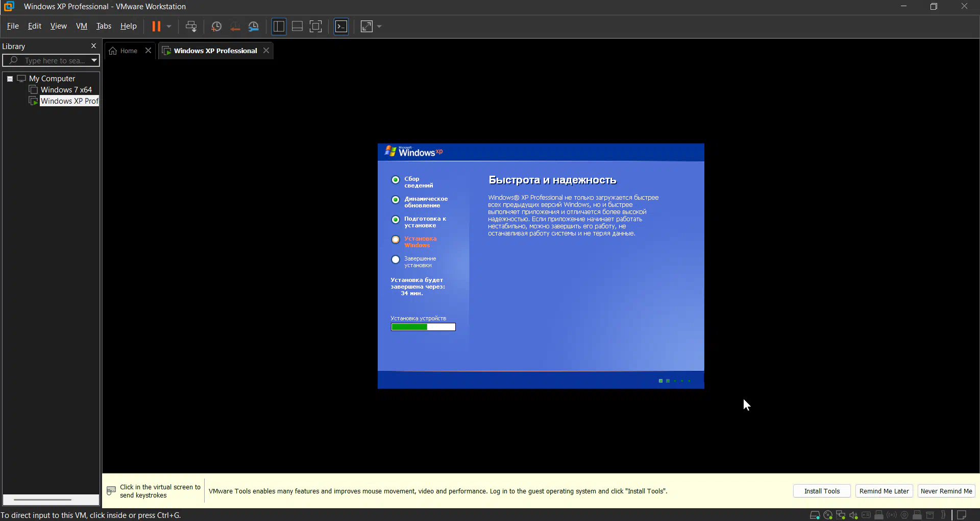Click Send Ctrl+Alt+Del toolbar icon
The image size is (980, 521).
pyautogui.click(x=191, y=26)
